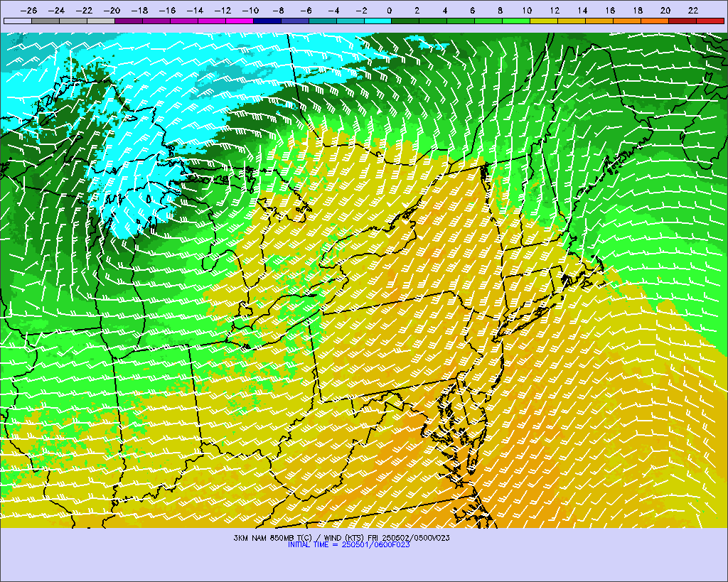The height and width of the screenshot is (582, 728).
Task: Pick the orange swatch between 16 and 18
Action: pos(628,21)
